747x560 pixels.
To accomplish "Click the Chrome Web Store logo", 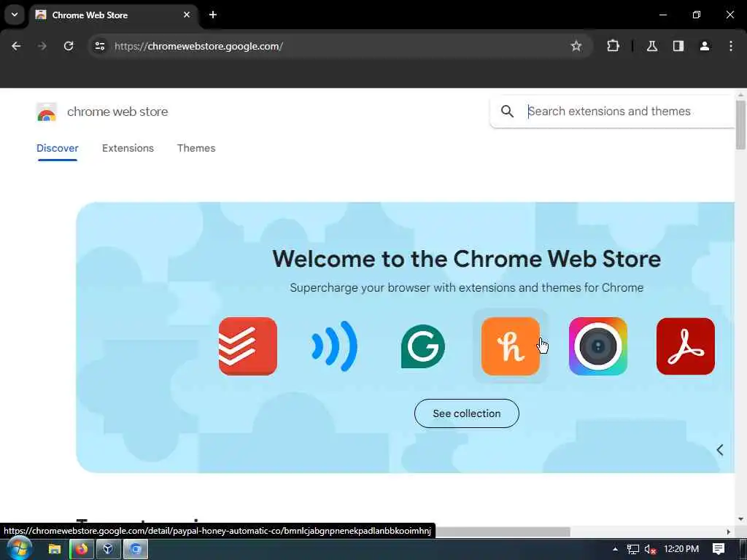I will pyautogui.click(x=46, y=112).
